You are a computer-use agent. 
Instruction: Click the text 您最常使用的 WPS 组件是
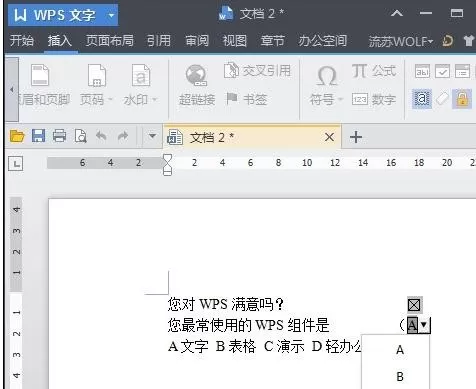(248, 325)
